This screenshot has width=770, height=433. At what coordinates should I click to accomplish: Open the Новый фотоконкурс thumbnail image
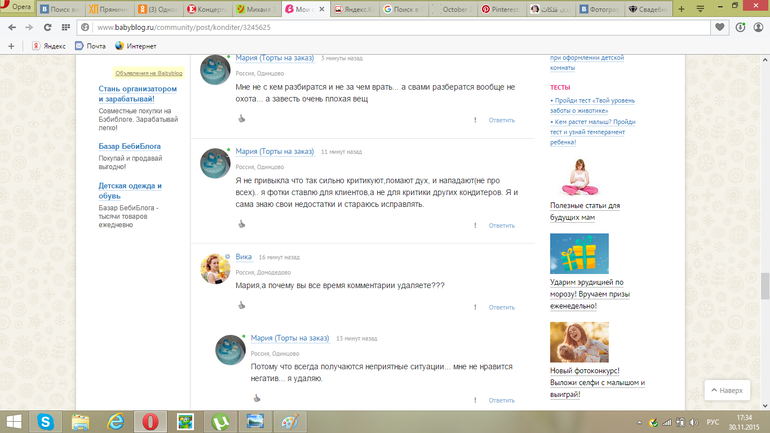[x=579, y=341]
